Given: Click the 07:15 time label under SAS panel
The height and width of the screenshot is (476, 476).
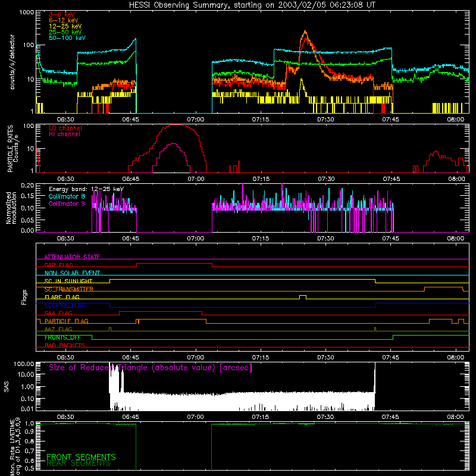Looking at the screenshot, I should pos(261,417).
